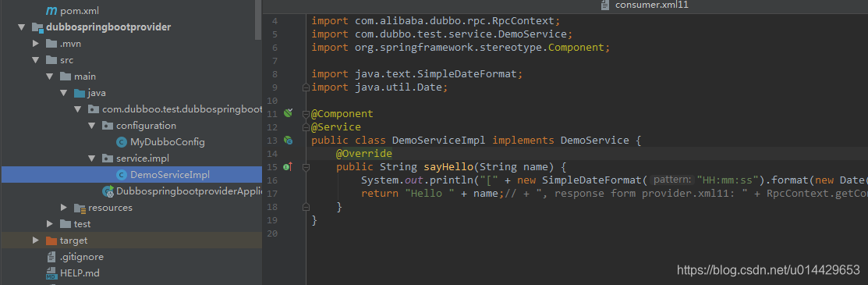Click the java.util.Date import line

click(379, 87)
